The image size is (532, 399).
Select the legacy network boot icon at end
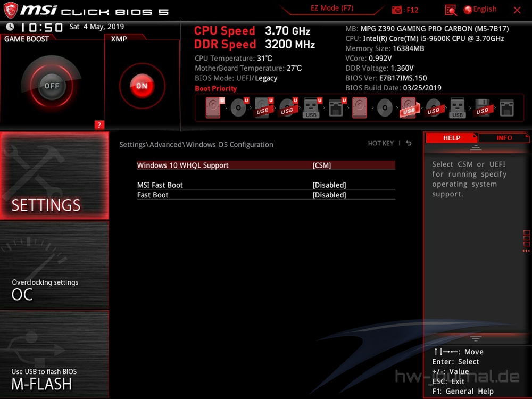(x=506, y=108)
